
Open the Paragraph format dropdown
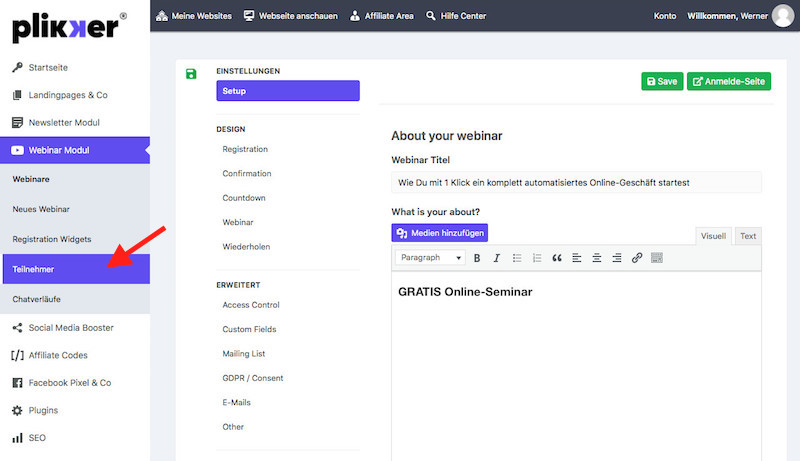point(430,258)
